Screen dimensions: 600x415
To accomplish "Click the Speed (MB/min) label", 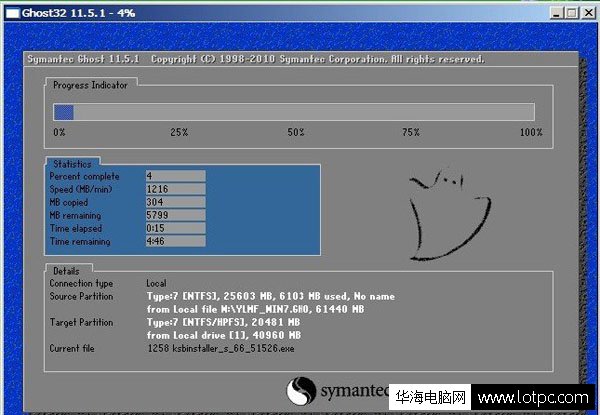I will pos(81,189).
